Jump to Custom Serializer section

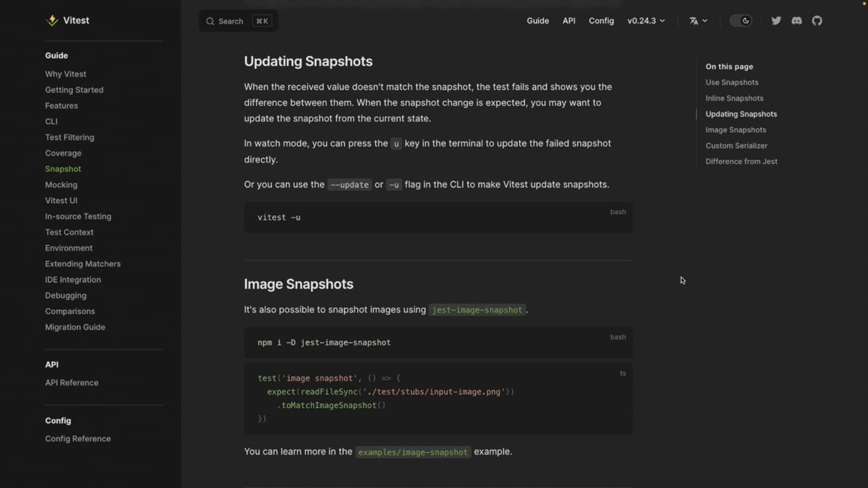click(736, 146)
